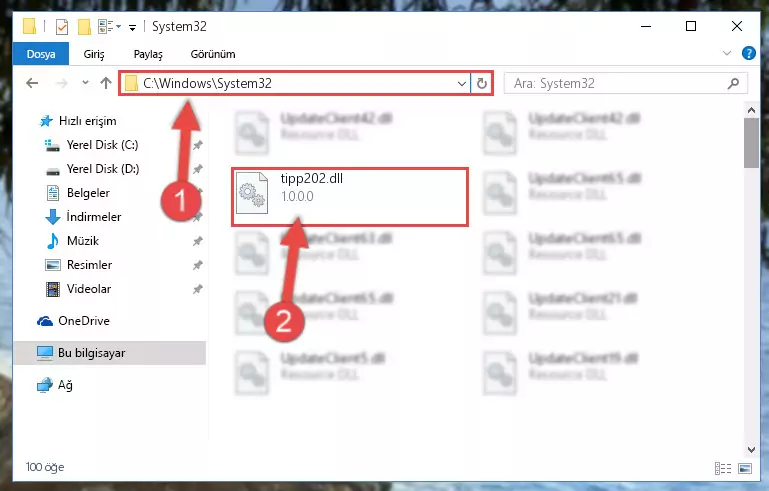Select the tipp202.dll file
This screenshot has width=769, height=491.
tap(350, 197)
